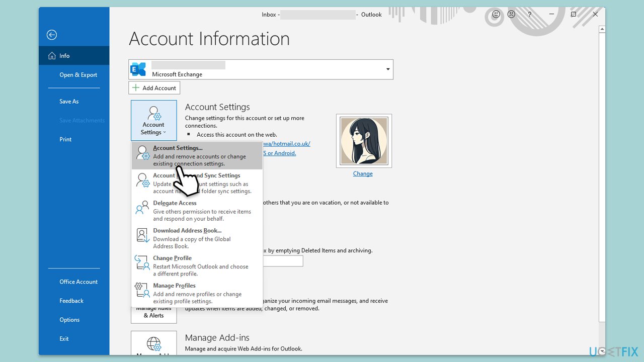Click the Change Profile icon
Viewport: 644px width, 362px height.
[x=142, y=263]
